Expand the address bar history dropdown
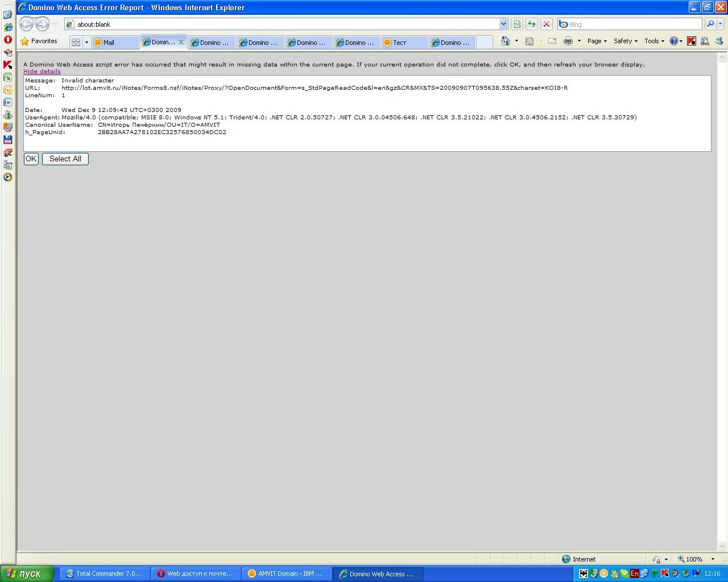 [x=503, y=24]
